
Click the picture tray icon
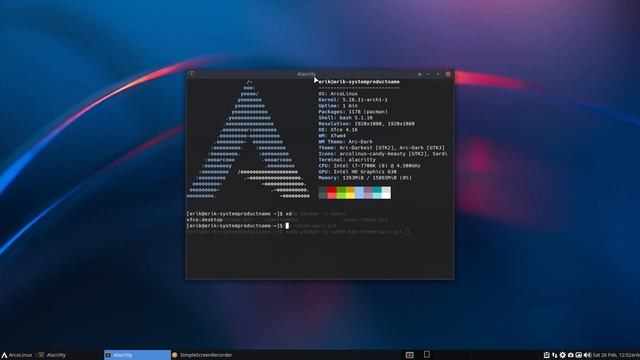coord(578,355)
